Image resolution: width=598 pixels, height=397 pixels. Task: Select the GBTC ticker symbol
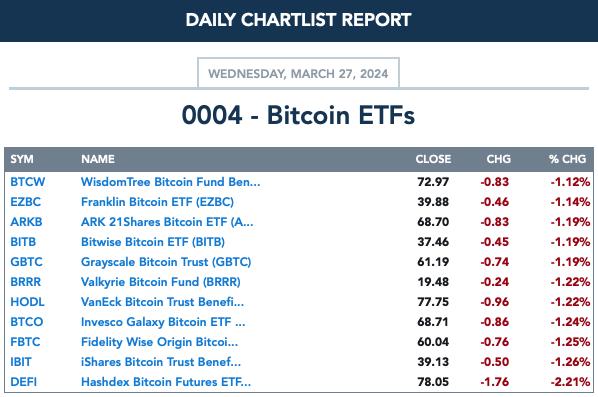[x=26, y=262]
